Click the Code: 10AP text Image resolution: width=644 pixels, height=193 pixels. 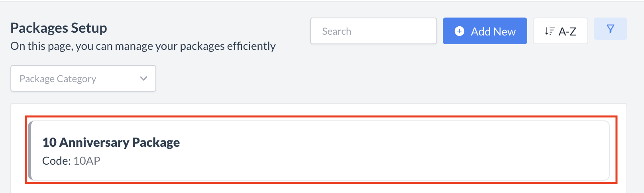pos(71,161)
